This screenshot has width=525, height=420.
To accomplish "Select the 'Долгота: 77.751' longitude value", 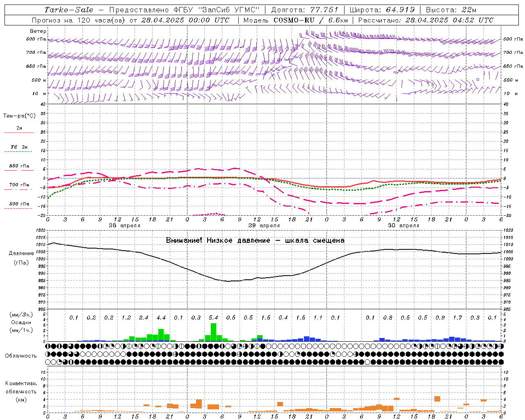I will point(305,10).
